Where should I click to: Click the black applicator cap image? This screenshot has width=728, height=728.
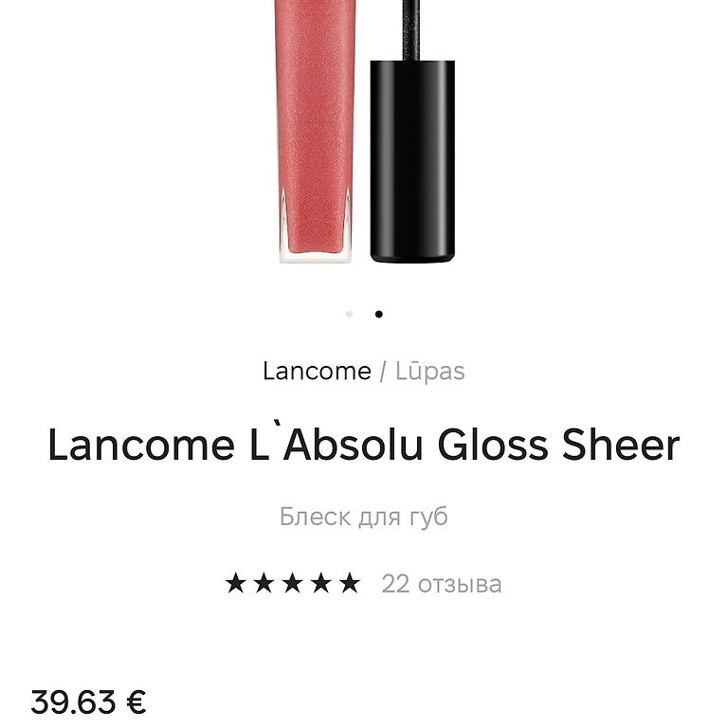pos(412,160)
